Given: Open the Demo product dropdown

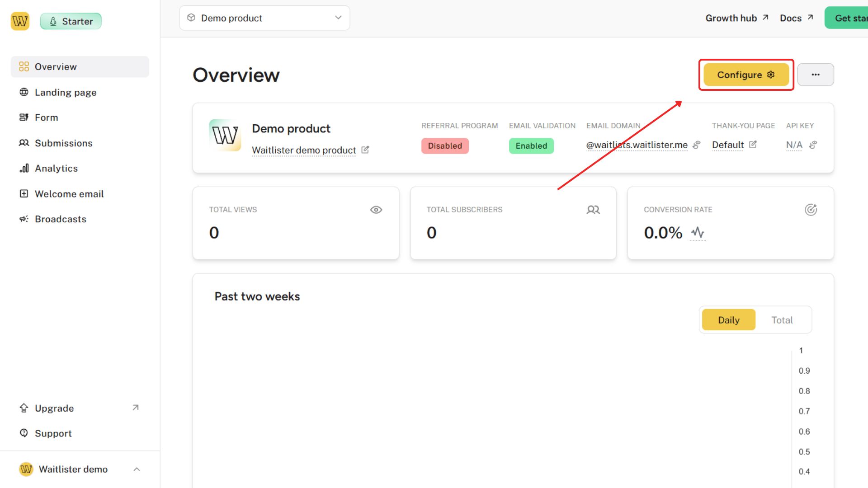Looking at the screenshot, I should pyautogui.click(x=264, y=18).
